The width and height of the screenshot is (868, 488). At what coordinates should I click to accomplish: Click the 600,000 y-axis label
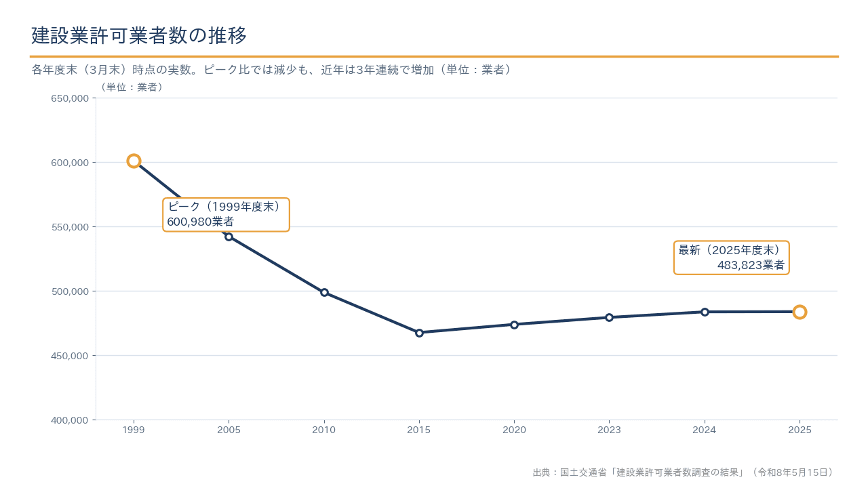(x=71, y=163)
